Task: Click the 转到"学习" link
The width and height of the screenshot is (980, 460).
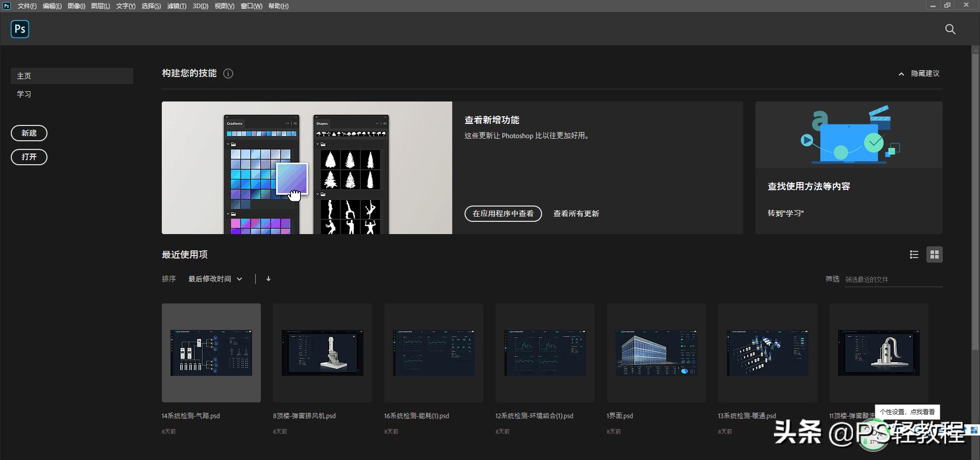Action: pos(785,213)
